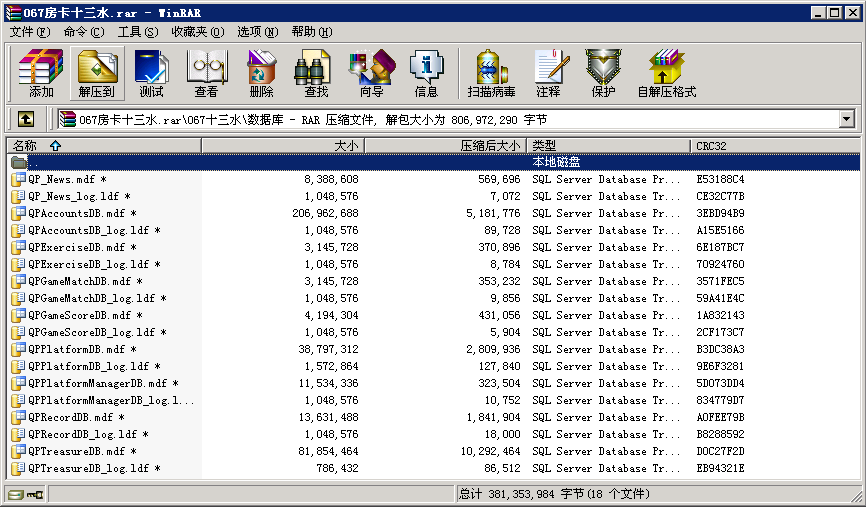Click the 自解压格式 (SFX) toolbar icon
866x507 pixels.
point(666,73)
